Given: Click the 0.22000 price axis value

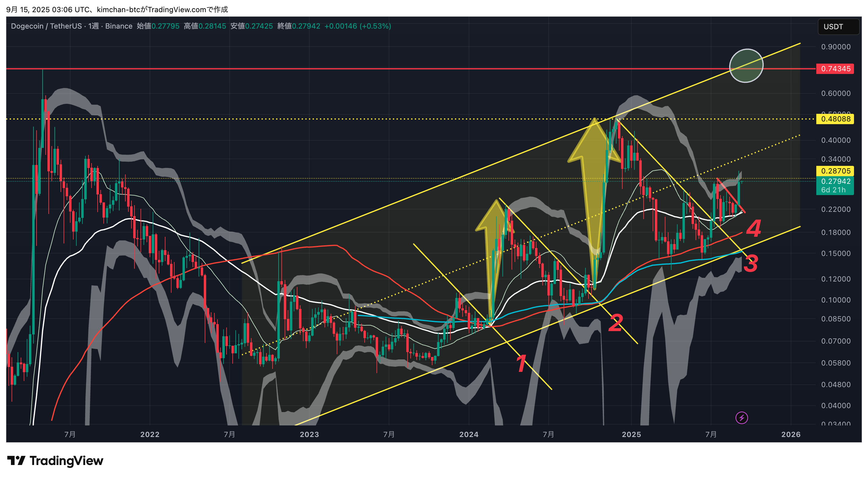Looking at the screenshot, I should [836, 209].
